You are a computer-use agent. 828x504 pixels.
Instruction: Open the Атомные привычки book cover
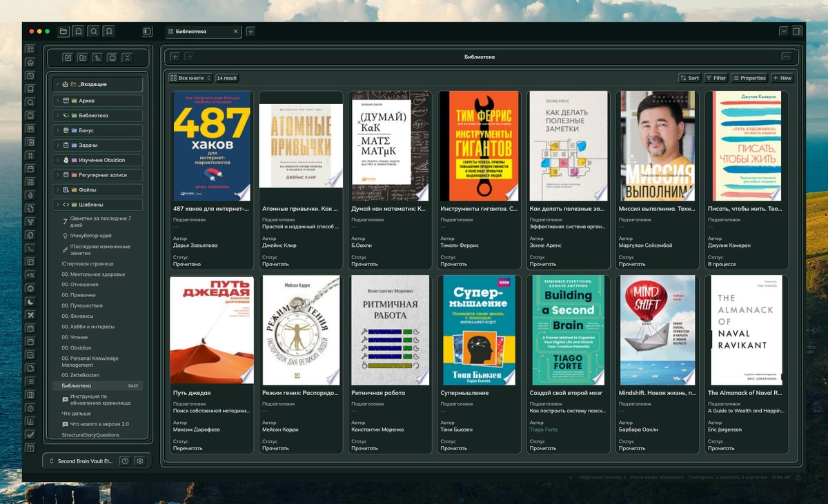(x=301, y=146)
